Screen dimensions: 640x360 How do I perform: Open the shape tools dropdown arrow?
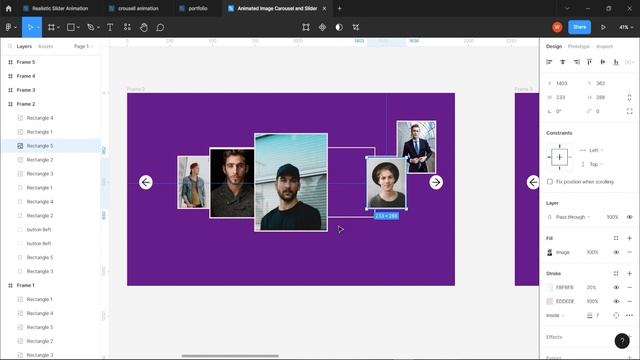coord(78,28)
